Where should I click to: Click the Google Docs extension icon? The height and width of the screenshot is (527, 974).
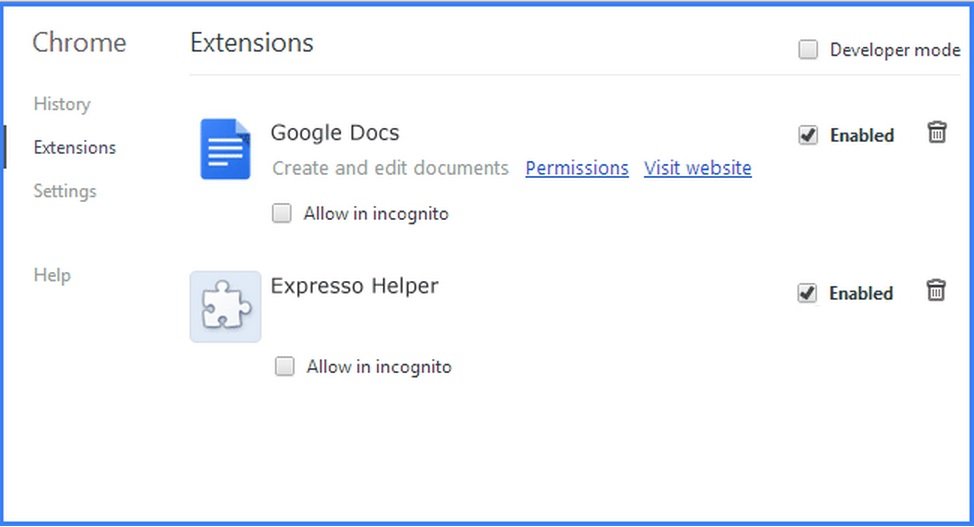(225, 149)
